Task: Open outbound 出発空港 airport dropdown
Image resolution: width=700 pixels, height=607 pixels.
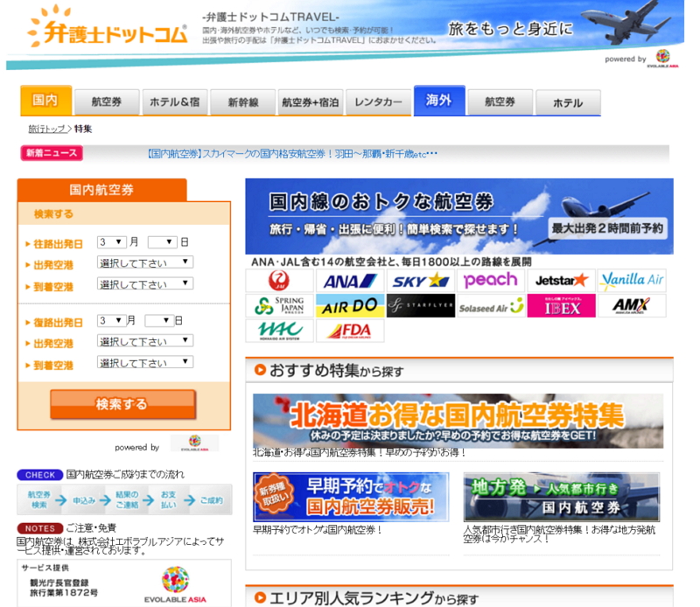Action: point(145,262)
